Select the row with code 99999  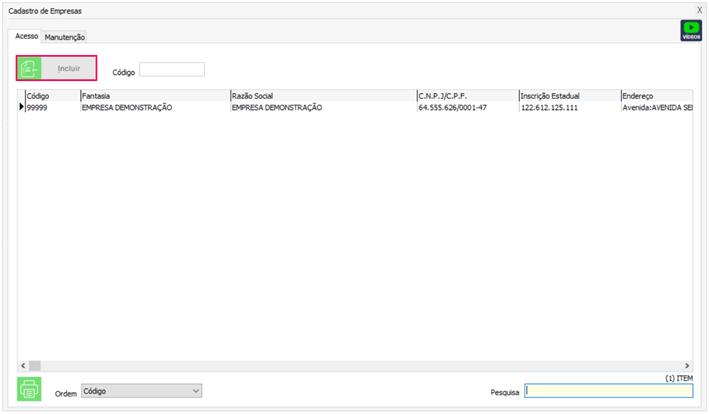point(52,107)
